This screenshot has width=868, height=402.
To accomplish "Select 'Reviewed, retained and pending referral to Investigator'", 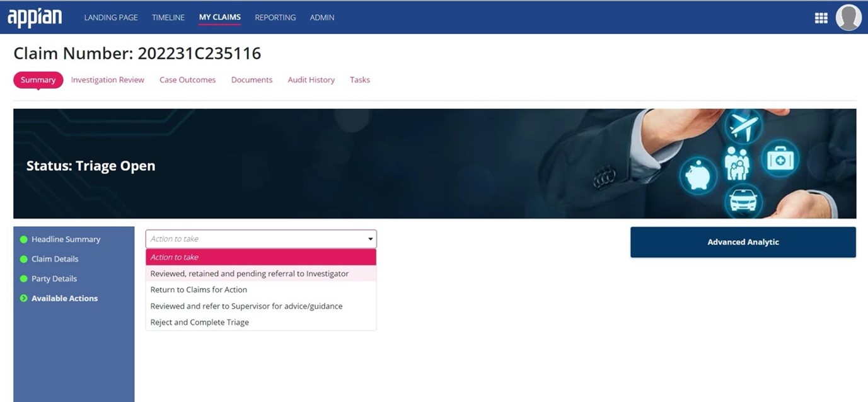I will point(249,273).
